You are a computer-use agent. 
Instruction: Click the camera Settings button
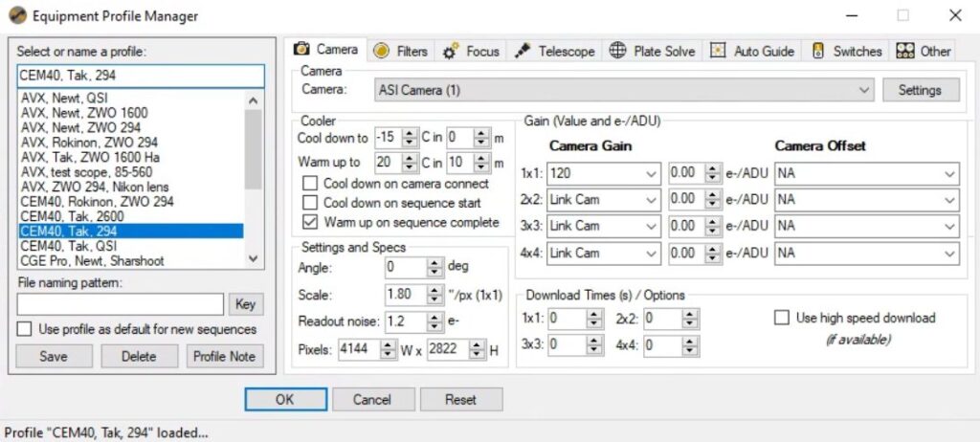[920, 90]
